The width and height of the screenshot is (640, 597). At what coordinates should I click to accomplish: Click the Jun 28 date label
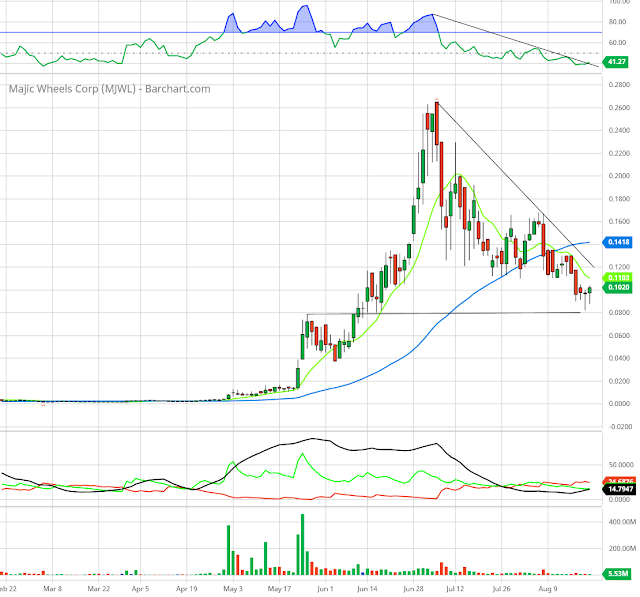[x=413, y=588]
